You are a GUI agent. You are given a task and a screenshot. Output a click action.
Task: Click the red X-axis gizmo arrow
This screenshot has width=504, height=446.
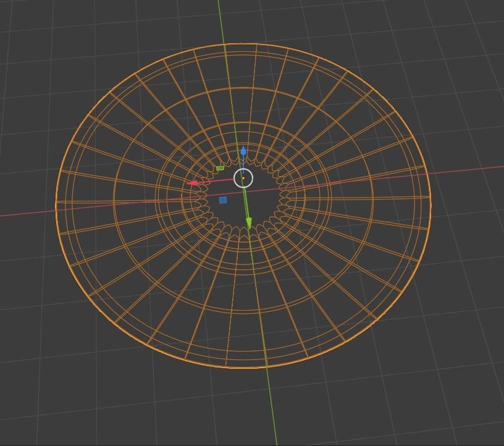[x=194, y=183]
